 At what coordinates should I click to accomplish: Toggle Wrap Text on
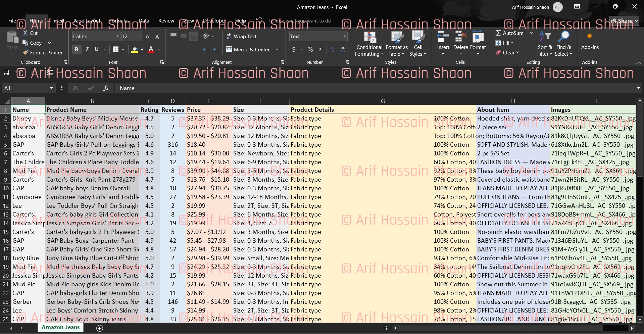point(241,36)
